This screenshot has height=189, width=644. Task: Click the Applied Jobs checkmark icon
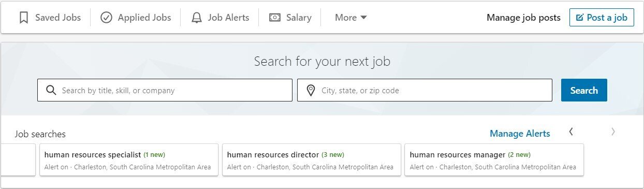[106, 18]
